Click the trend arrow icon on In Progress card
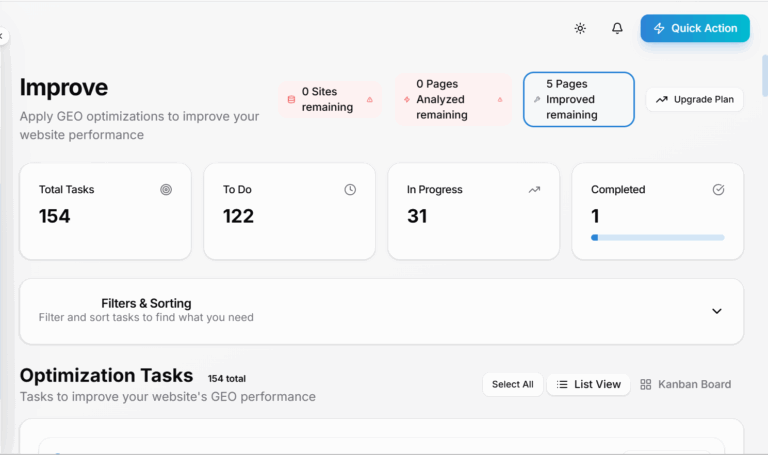 (534, 189)
